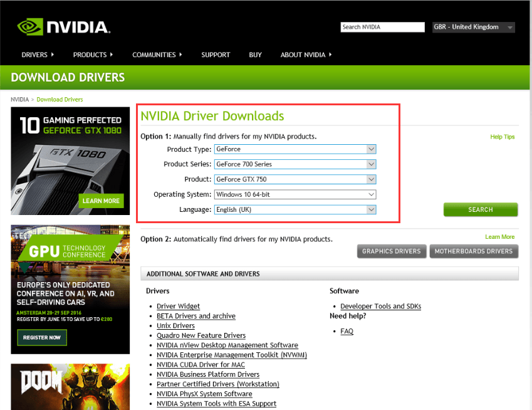Click the Motherboards Drivers button
The width and height of the screenshot is (532, 410).
pyautogui.click(x=474, y=251)
